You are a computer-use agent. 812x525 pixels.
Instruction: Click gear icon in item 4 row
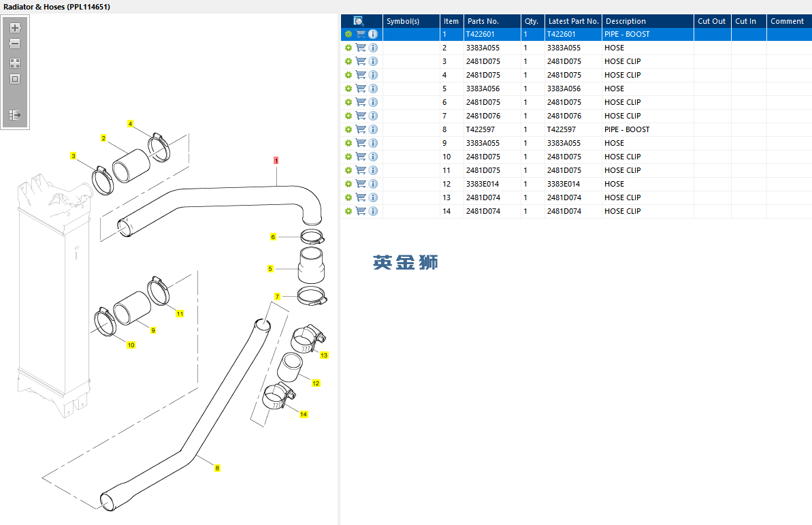pyautogui.click(x=348, y=75)
